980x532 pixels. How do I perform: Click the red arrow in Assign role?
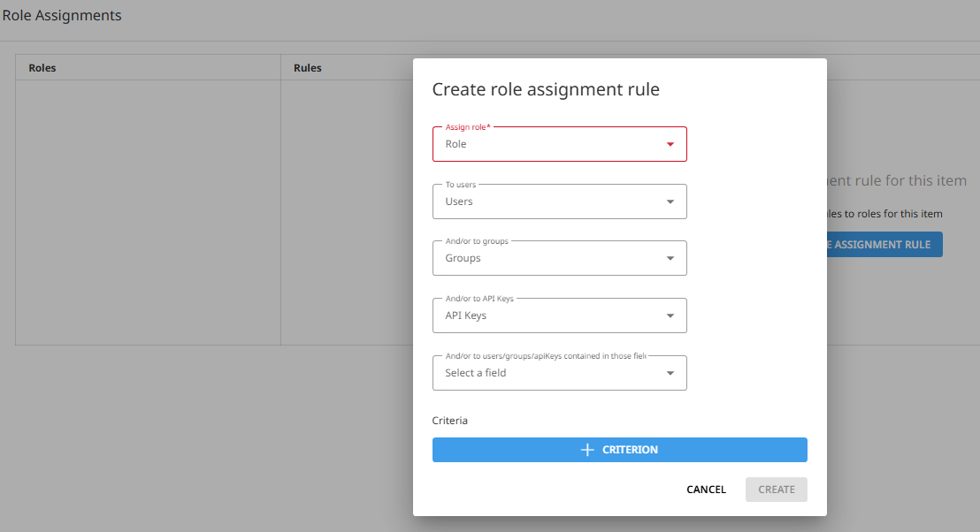[x=670, y=144]
